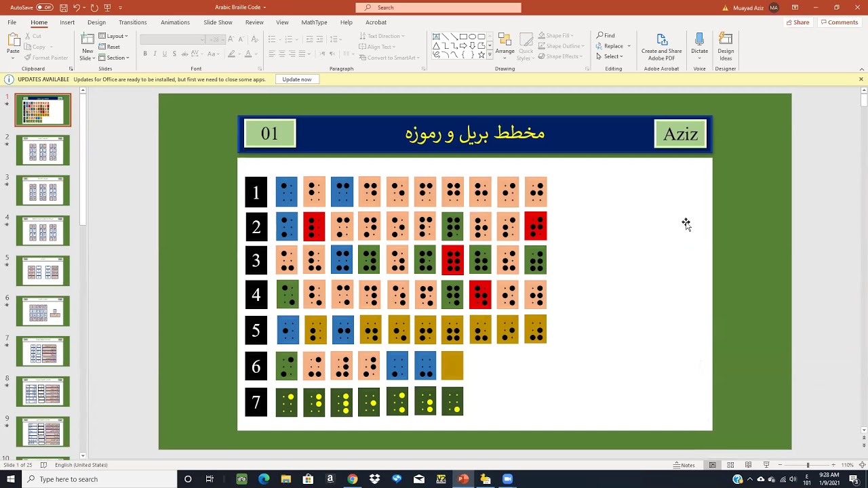Expand Layout dropdown
This screenshot has width=868, height=488.
point(113,36)
